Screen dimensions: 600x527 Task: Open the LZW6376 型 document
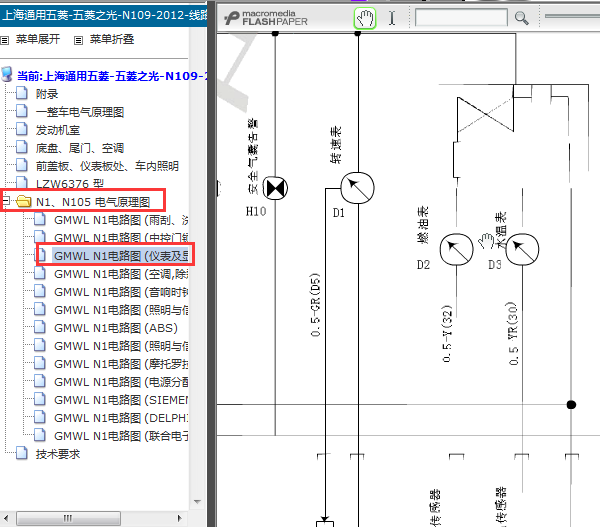click(x=70, y=184)
